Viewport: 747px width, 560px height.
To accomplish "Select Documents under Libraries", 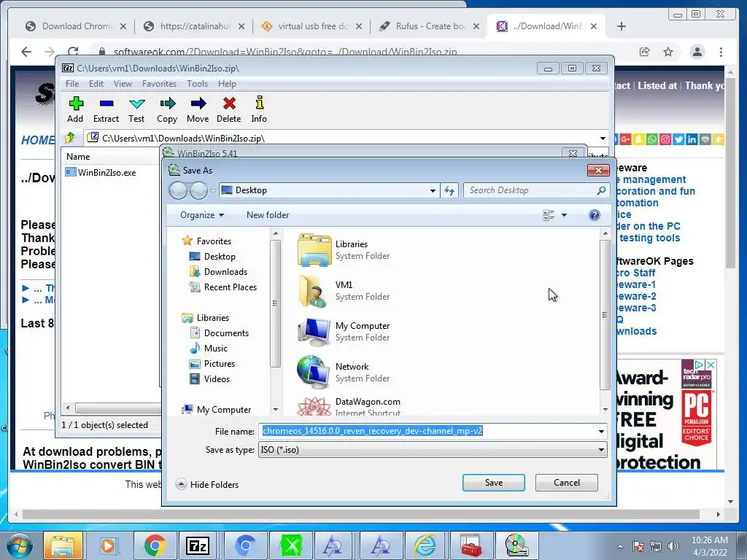I will (x=219, y=333).
